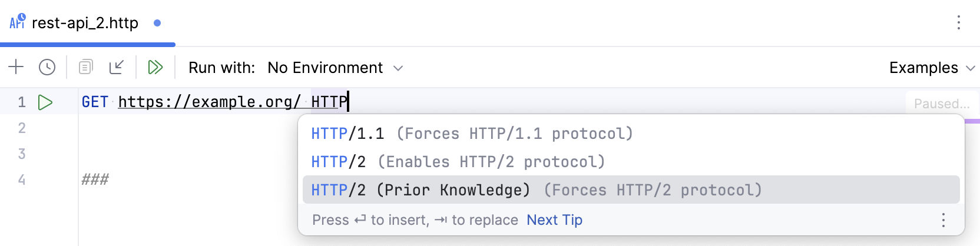The width and height of the screenshot is (980, 246).
Task: Expand the Examples dropdown
Action: pyautogui.click(x=932, y=68)
